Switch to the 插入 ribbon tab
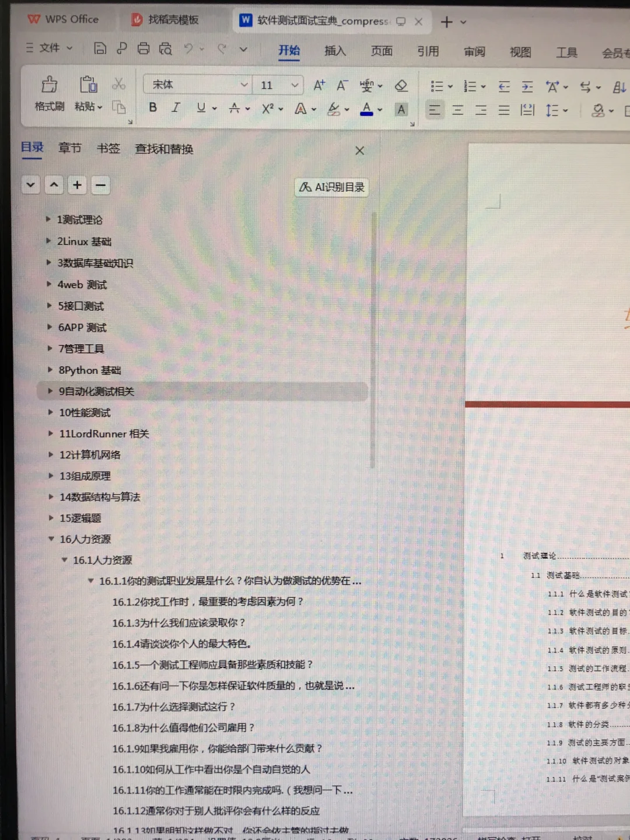The height and width of the screenshot is (840, 630). coord(335,51)
